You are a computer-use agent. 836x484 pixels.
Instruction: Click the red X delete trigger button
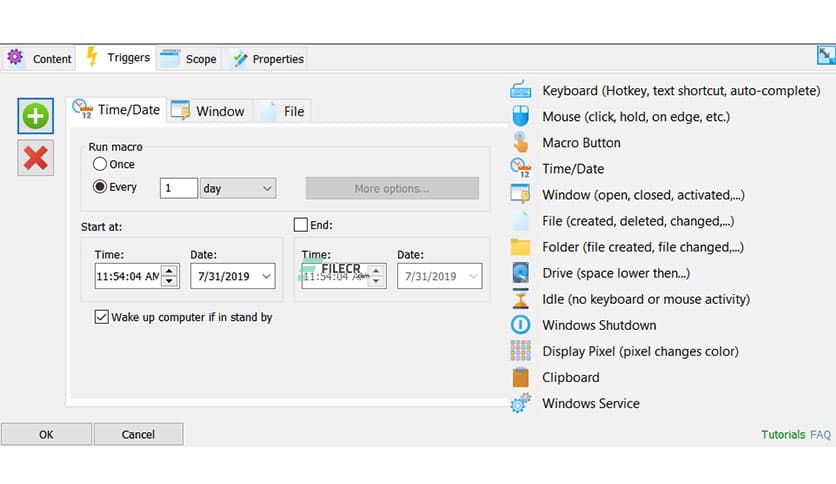(x=35, y=158)
